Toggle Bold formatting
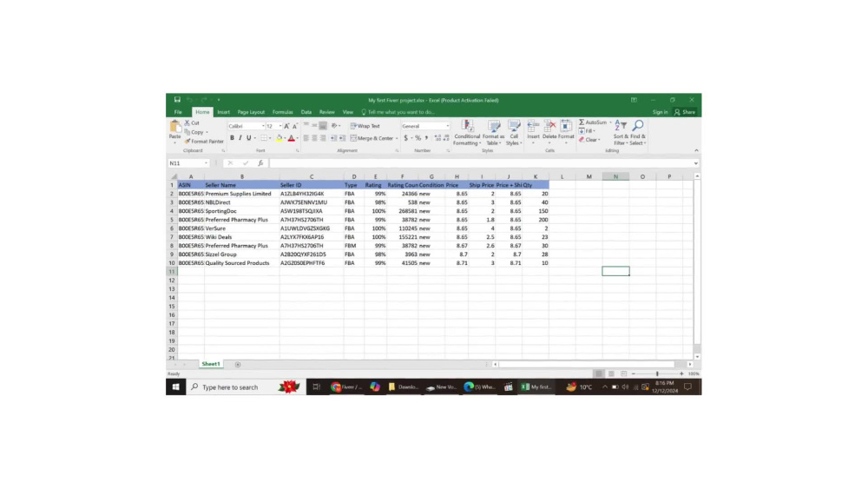This screenshot has width=868, height=489. click(232, 138)
